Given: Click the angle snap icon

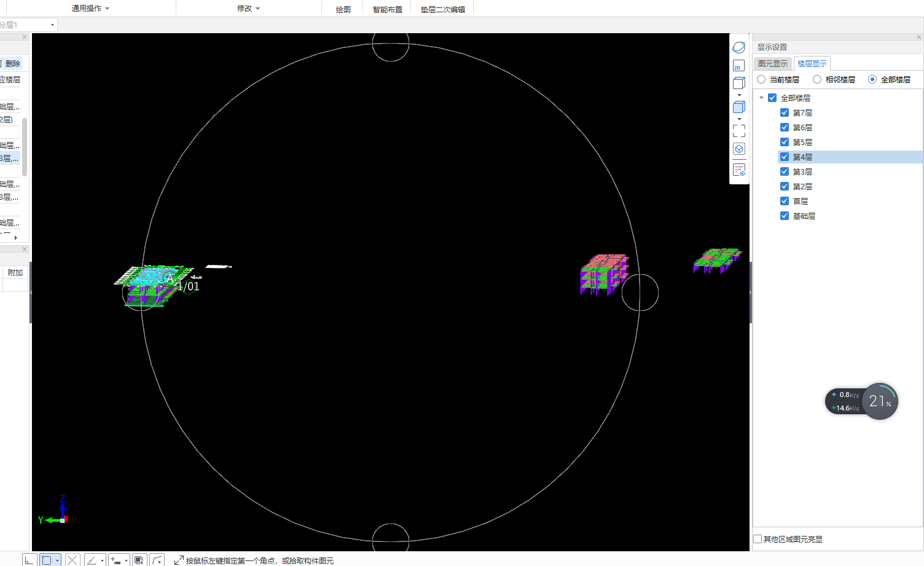Looking at the screenshot, I should coord(92,560).
